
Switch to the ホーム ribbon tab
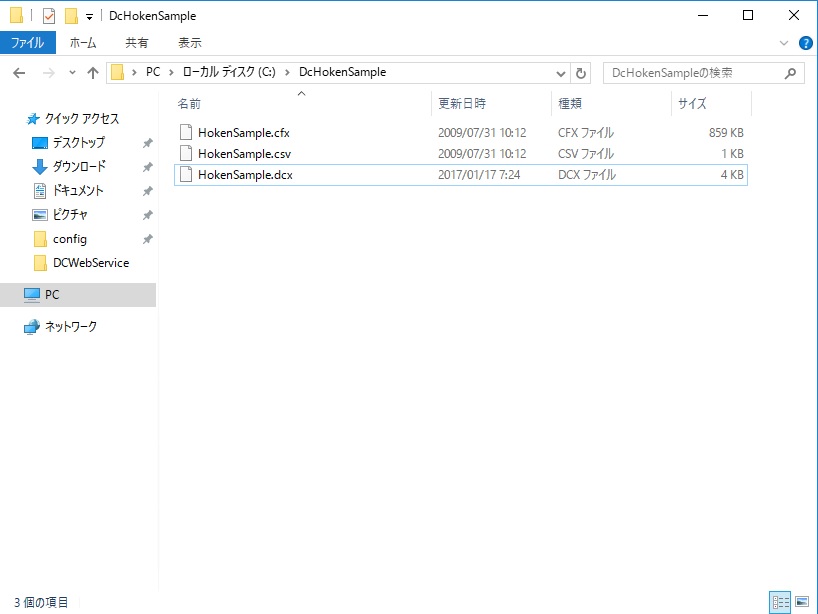click(x=83, y=43)
